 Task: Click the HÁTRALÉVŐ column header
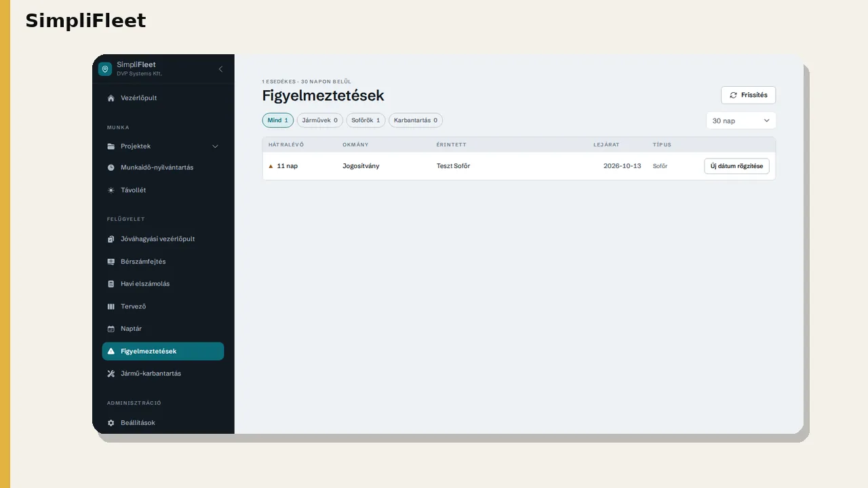click(286, 145)
